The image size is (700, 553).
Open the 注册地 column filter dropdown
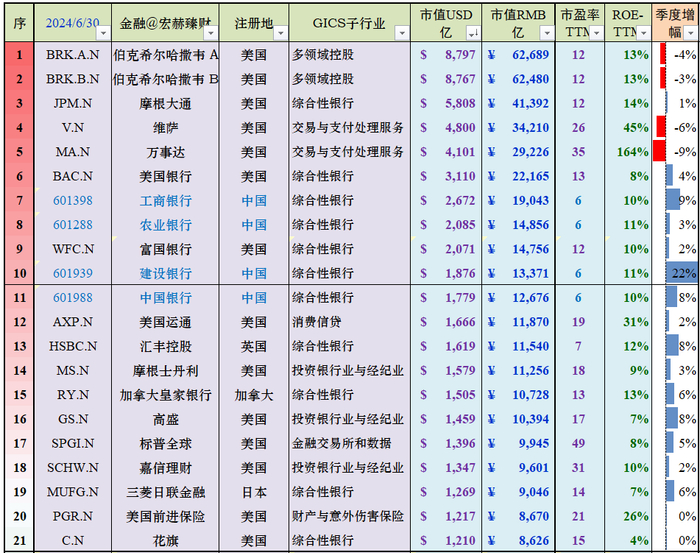[x=281, y=33]
